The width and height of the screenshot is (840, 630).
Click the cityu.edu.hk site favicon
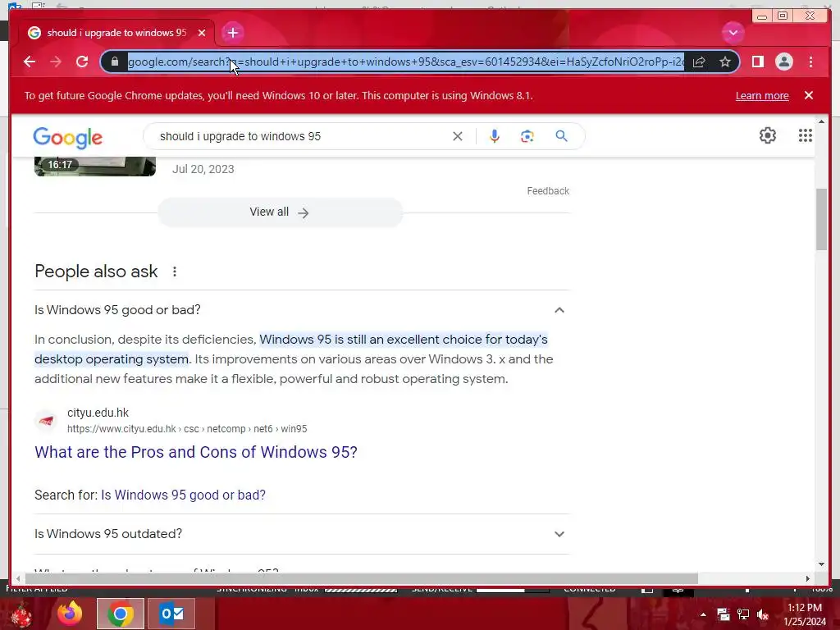click(46, 421)
